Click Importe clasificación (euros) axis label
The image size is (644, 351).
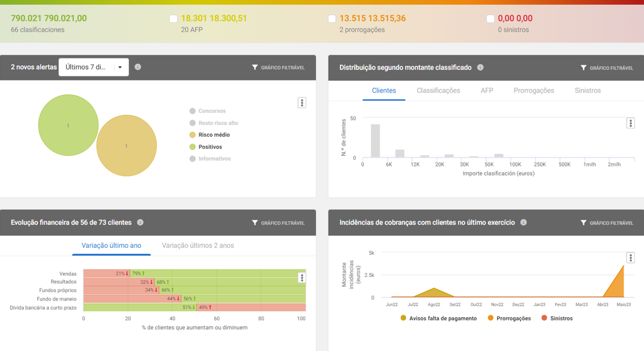coord(499,173)
